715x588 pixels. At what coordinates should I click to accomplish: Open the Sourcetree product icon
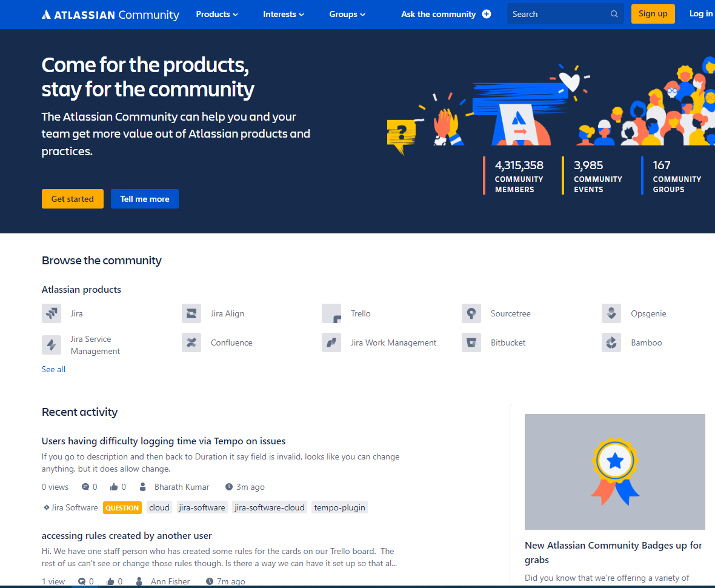click(471, 313)
